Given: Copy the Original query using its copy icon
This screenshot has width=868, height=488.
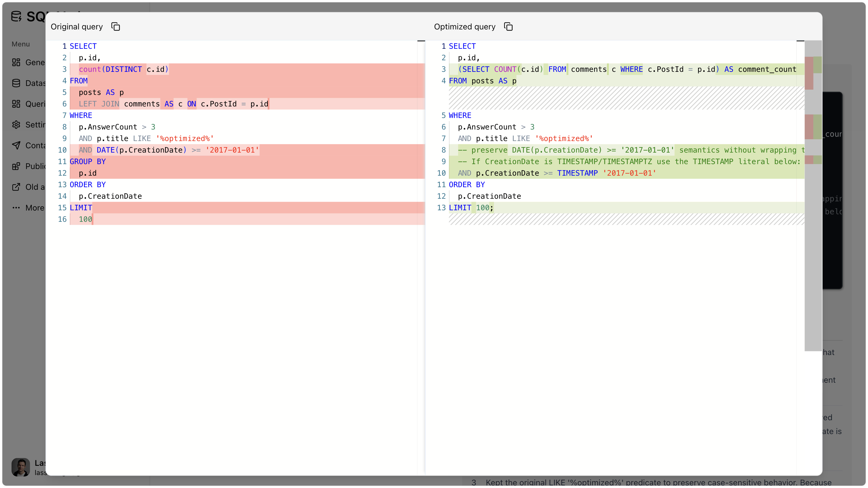Looking at the screenshot, I should tap(116, 27).
